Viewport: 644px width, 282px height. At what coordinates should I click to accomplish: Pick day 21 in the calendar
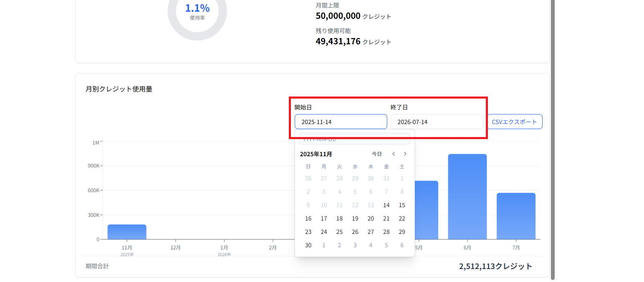tap(386, 218)
